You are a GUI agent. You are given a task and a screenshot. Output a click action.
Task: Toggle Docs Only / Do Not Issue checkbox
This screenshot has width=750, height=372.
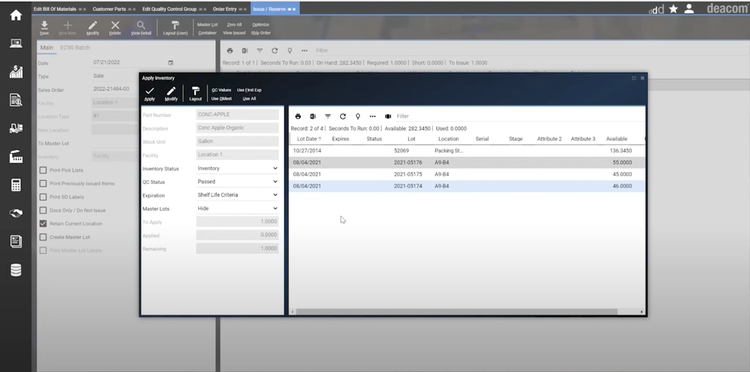[44, 210]
